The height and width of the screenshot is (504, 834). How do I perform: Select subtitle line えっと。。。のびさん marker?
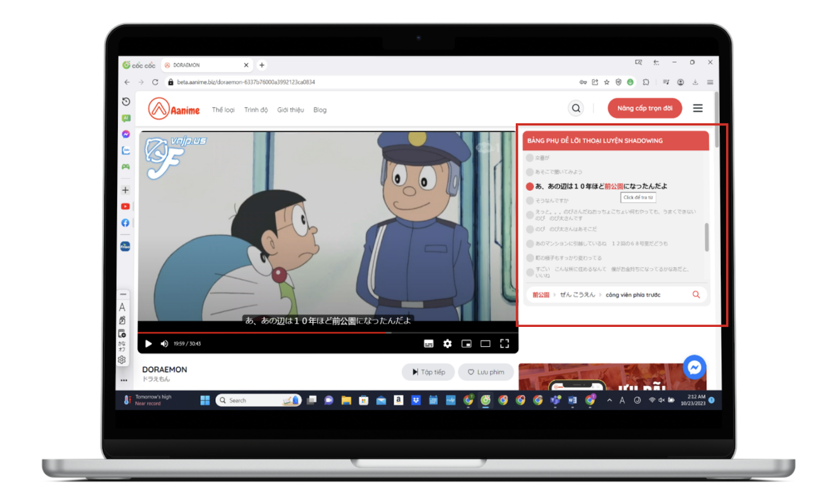[x=530, y=215]
